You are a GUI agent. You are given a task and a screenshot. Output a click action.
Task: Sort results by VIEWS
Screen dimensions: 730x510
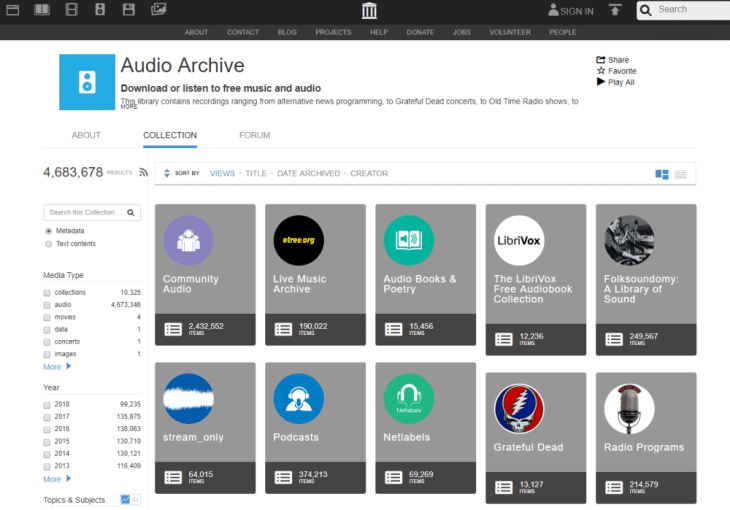(x=223, y=173)
